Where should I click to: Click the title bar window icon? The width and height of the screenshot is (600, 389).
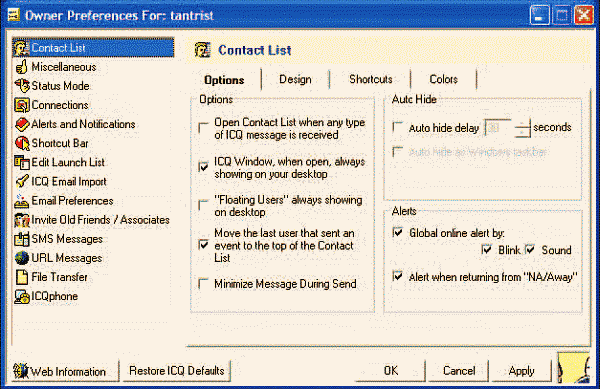point(14,15)
